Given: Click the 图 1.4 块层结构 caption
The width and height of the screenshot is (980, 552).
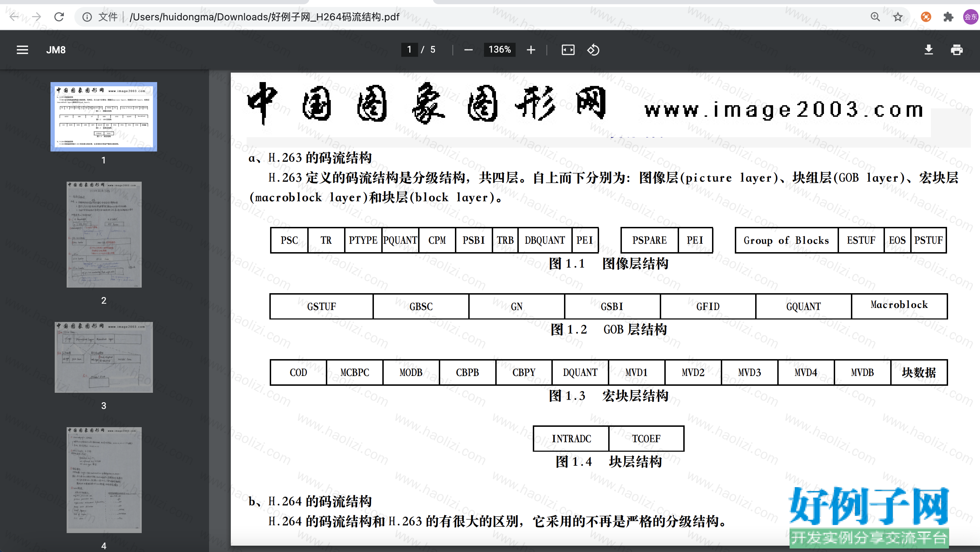Looking at the screenshot, I should (x=609, y=462).
